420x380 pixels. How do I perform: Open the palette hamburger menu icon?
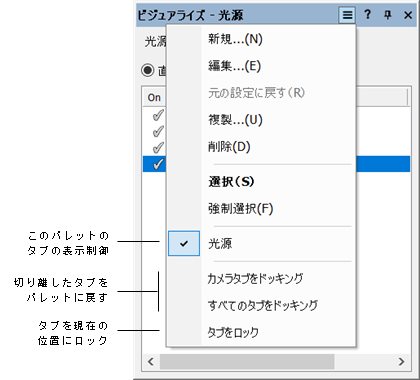(347, 15)
